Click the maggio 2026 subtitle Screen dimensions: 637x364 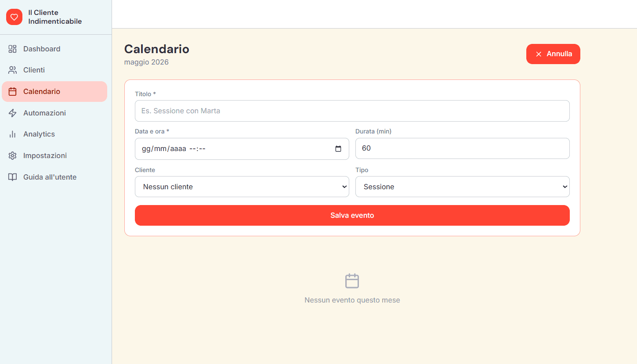146,62
